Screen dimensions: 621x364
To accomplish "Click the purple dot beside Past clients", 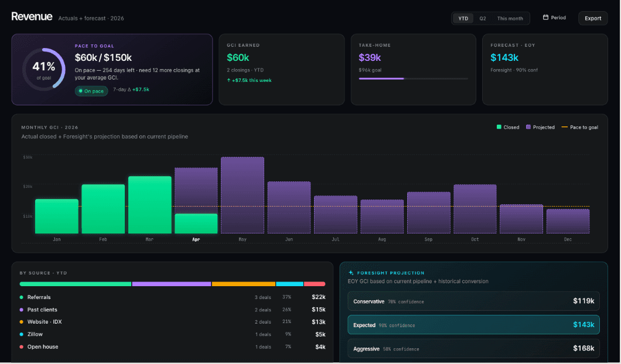I will [22, 310].
